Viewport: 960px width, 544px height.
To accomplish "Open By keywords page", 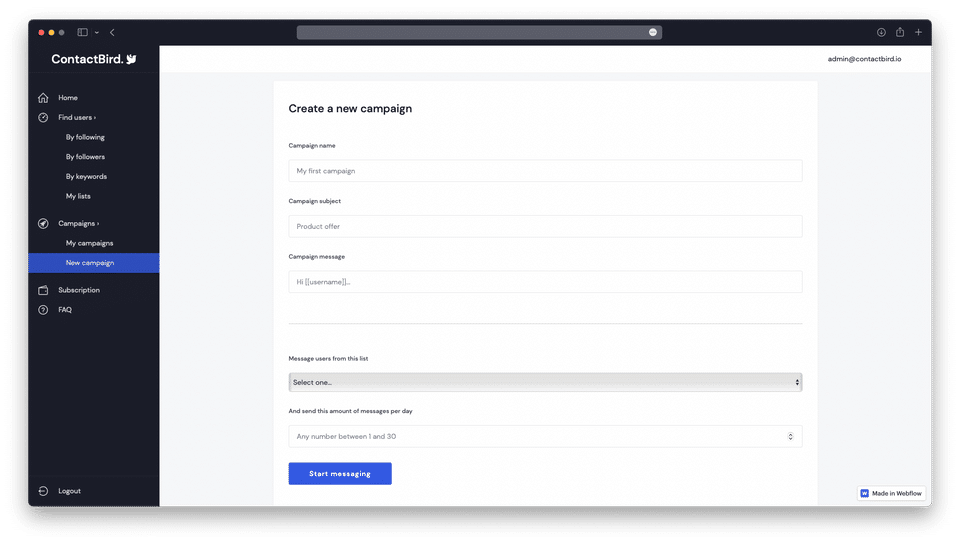I will [x=86, y=176].
